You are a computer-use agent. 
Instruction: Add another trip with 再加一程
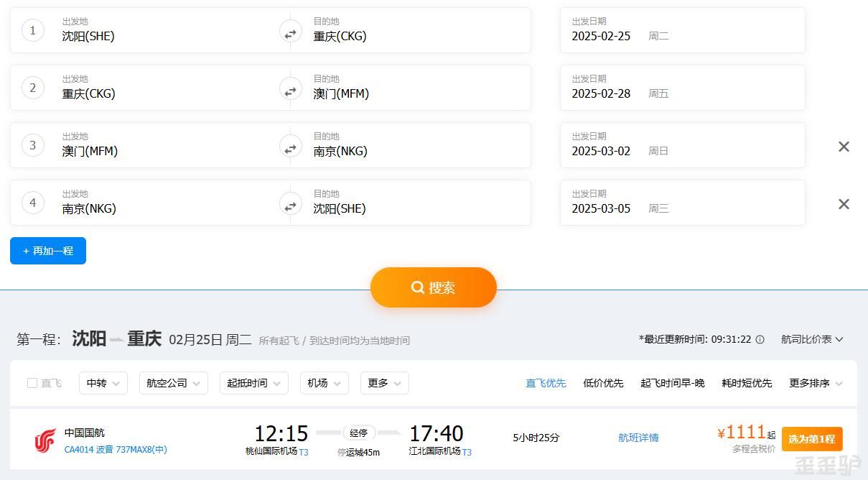click(x=48, y=251)
